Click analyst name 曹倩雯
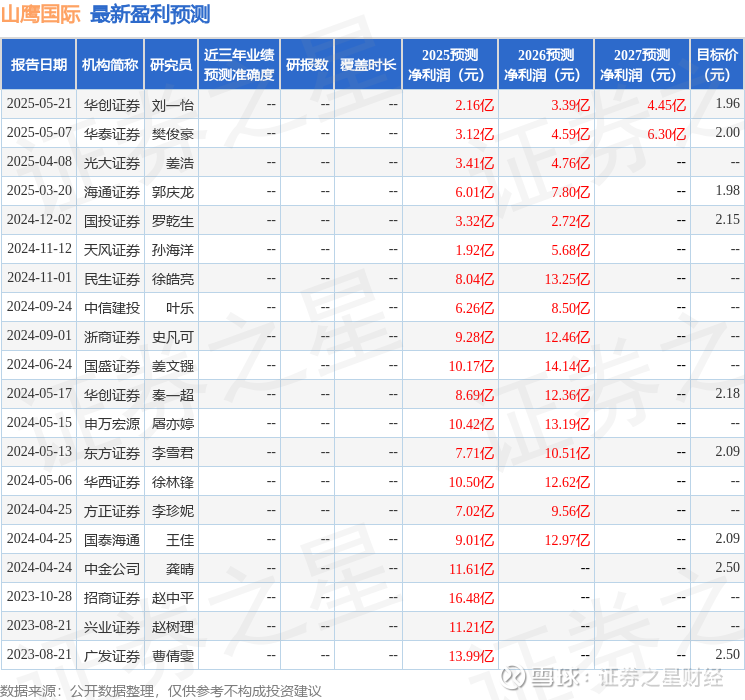 tap(172, 656)
